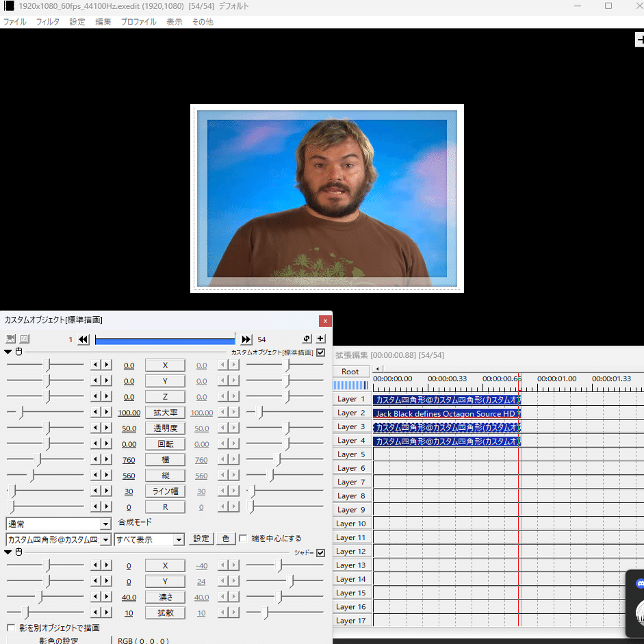Click the refresh icon next to the plus button
The image size is (644, 644).
tap(307, 339)
